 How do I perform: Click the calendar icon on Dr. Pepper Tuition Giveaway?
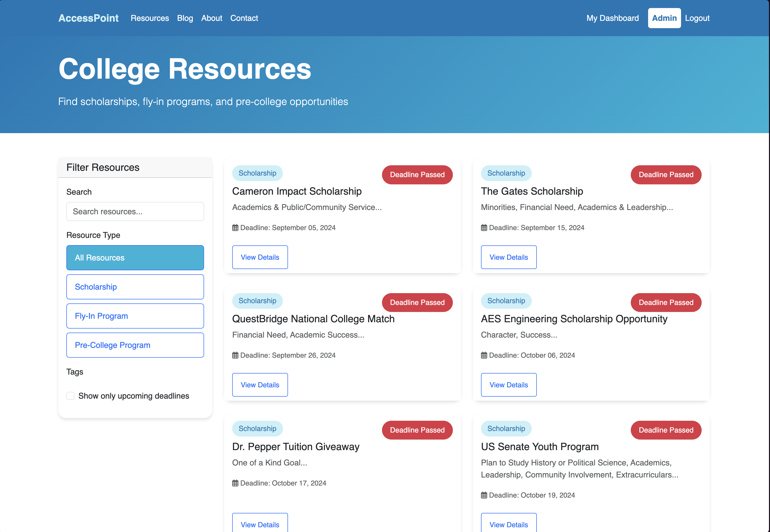click(x=235, y=483)
